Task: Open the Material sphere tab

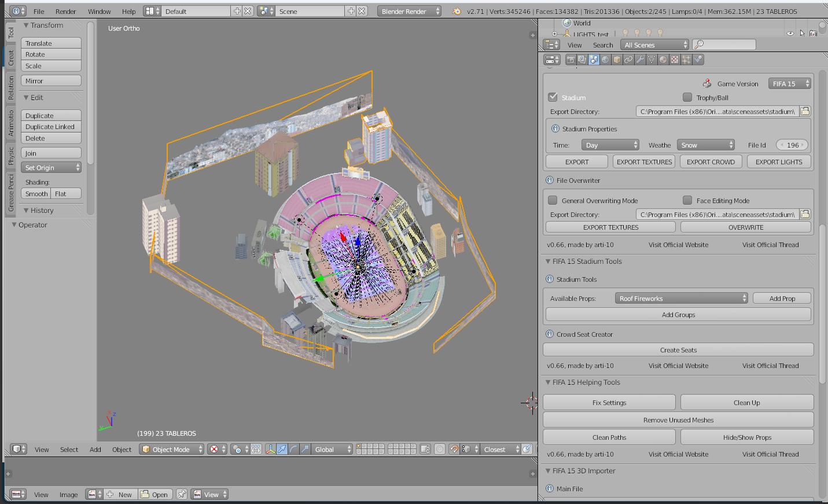Action: click(x=663, y=60)
